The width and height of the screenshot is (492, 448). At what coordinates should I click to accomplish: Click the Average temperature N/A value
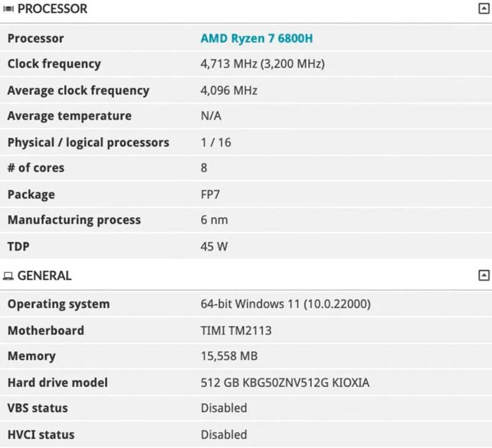coord(211,116)
